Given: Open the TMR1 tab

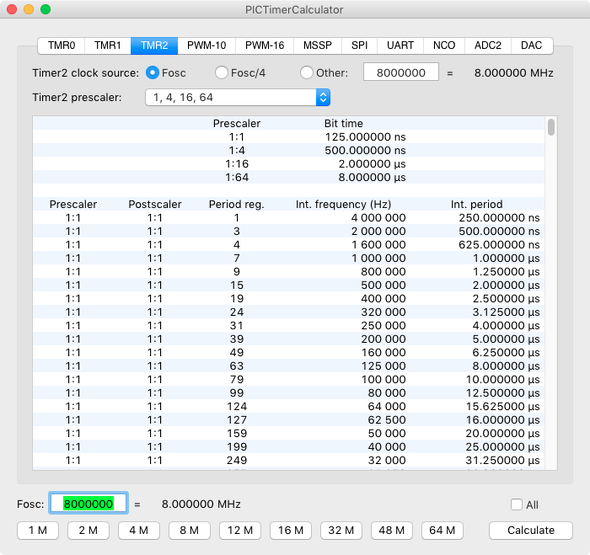Looking at the screenshot, I should [x=108, y=46].
